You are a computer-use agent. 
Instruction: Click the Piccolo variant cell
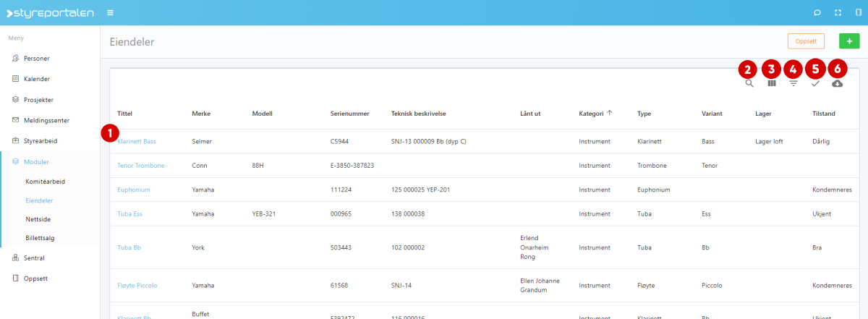pos(712,286)
